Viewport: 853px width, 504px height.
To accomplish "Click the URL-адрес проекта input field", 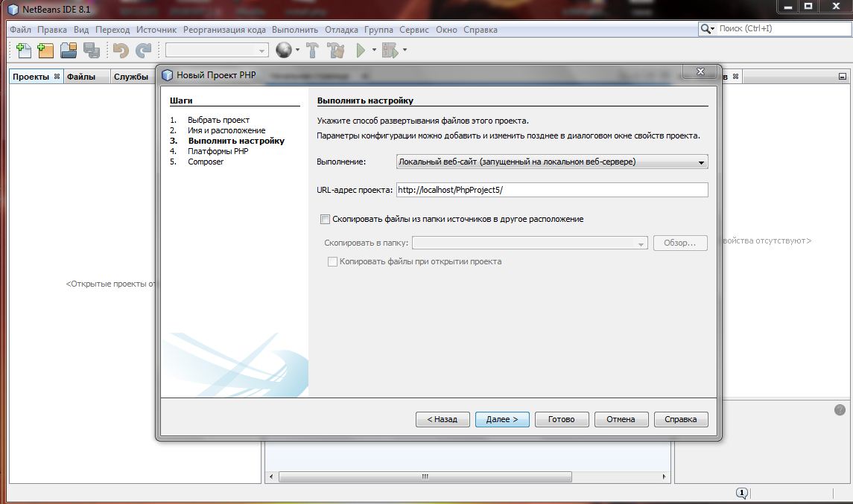I will point(552,190).
